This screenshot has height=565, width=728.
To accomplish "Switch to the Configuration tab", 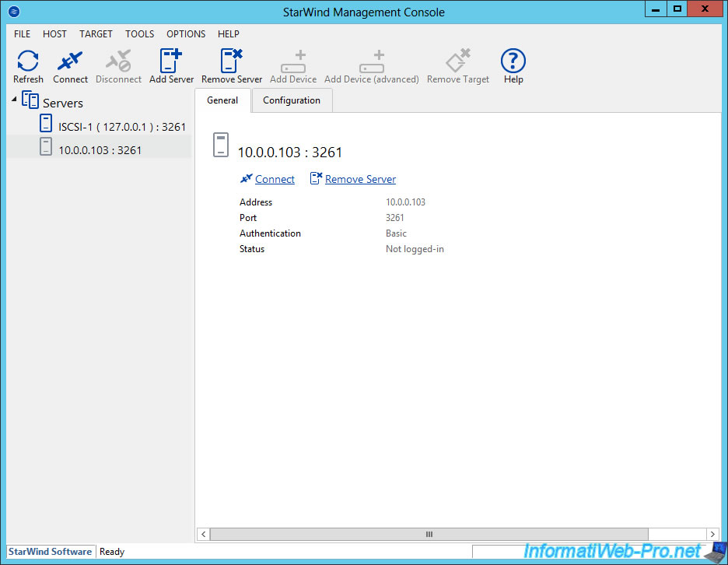I will coord(291,100).
